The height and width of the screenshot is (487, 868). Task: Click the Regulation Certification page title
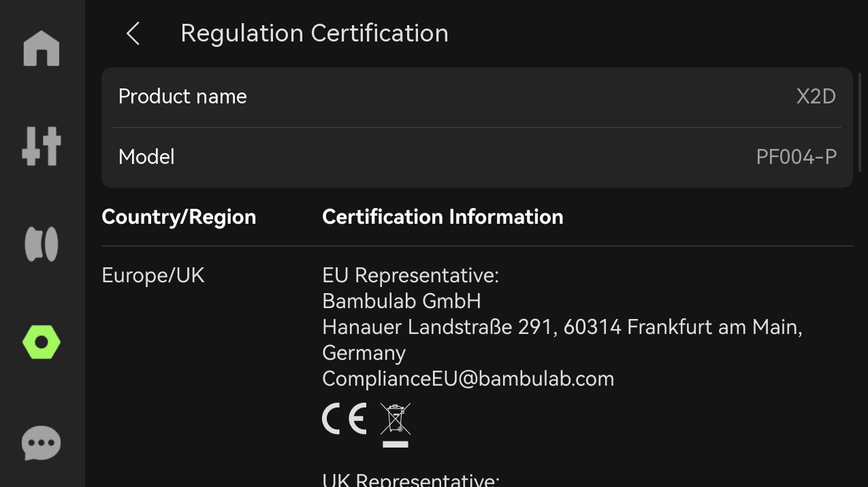(x=315, y=33)
